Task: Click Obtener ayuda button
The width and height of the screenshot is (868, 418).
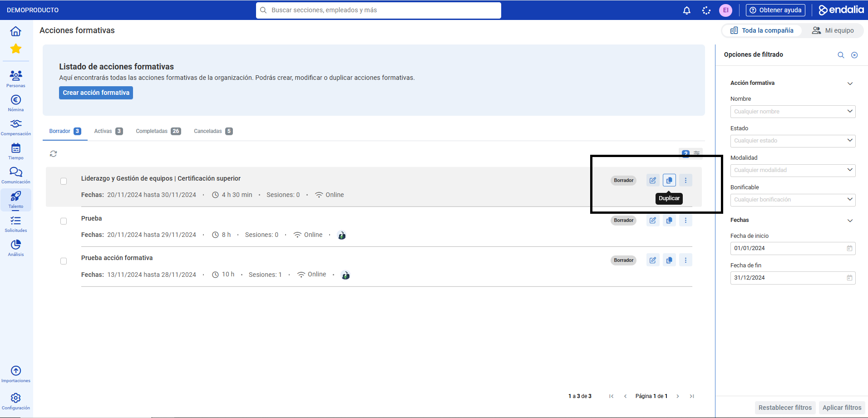Action: (775, 10)
